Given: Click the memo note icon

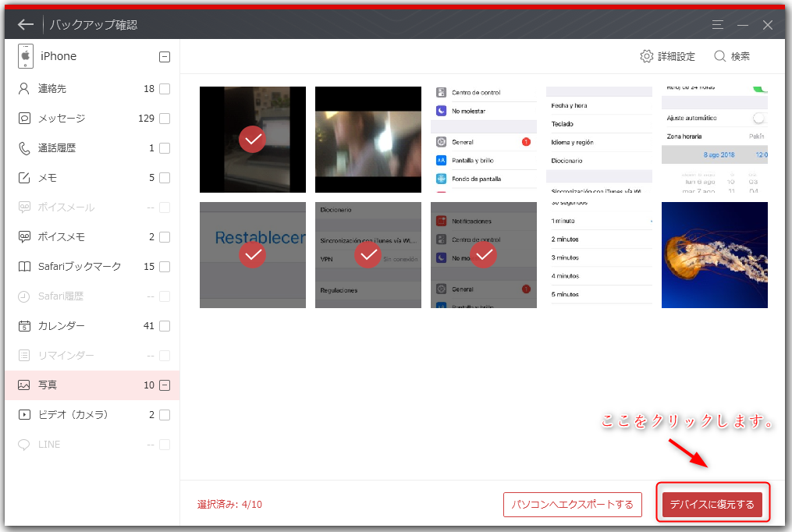Looking at the screenshot, I should coord(23,178).
